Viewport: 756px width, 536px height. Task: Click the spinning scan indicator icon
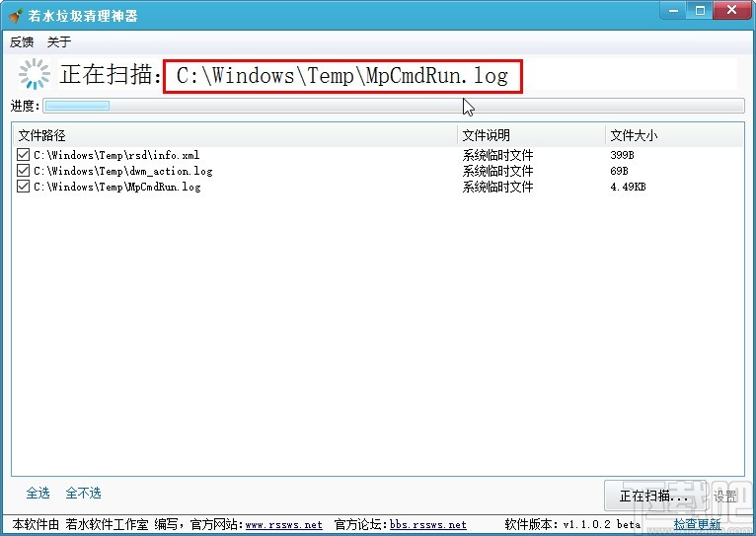click(x=34, y=74)
